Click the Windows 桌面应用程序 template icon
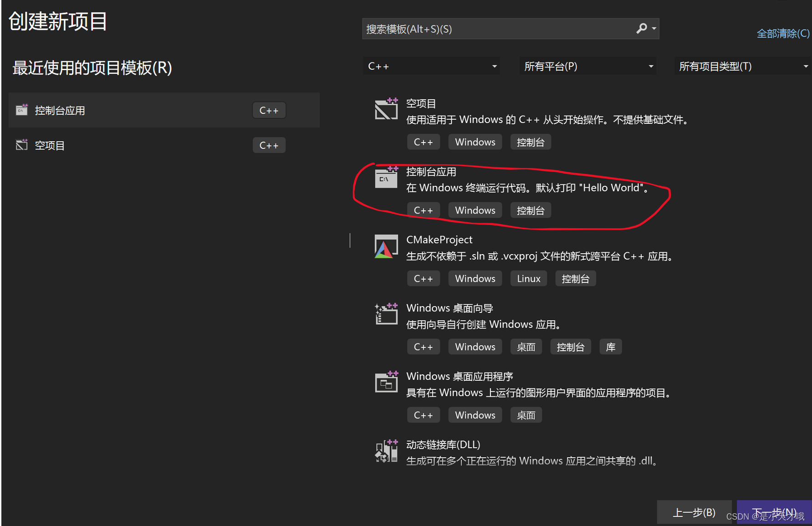This screenshot has width=812, height=526. pos(386,382)
